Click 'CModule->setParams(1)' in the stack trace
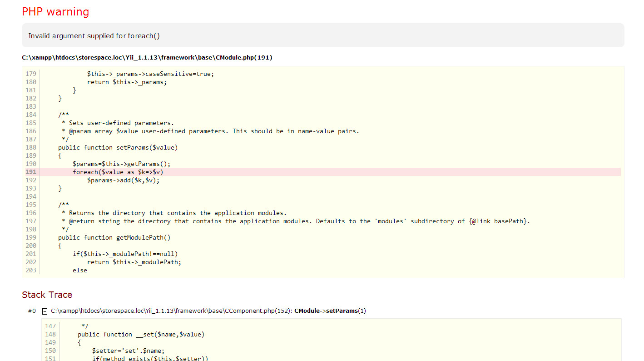Screen dimensions: 644x361 (330, 311)
